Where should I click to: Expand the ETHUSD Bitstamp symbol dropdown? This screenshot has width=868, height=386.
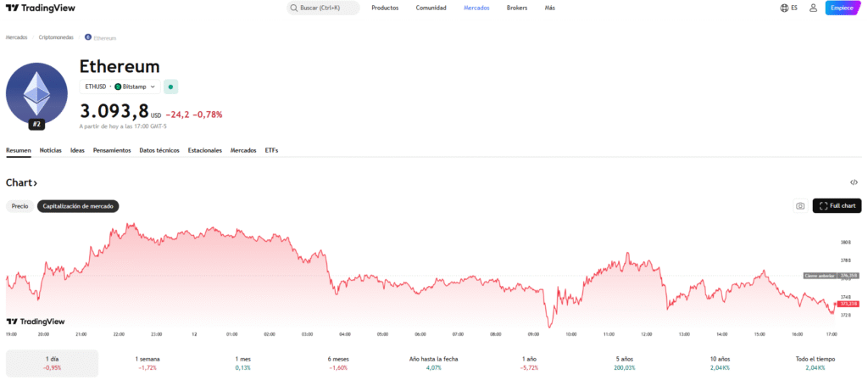pyautogui.click(x=119, y=87)
